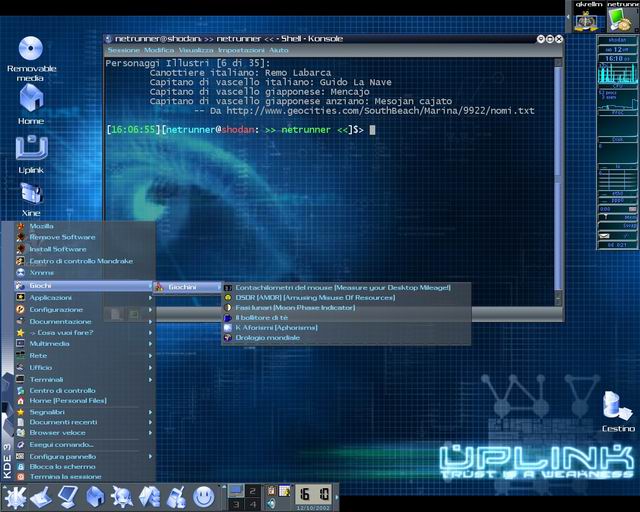This screenshot has height=512, width=640.
Task: Open the Sessione menu in Konsole
Action: click(124, 50)
